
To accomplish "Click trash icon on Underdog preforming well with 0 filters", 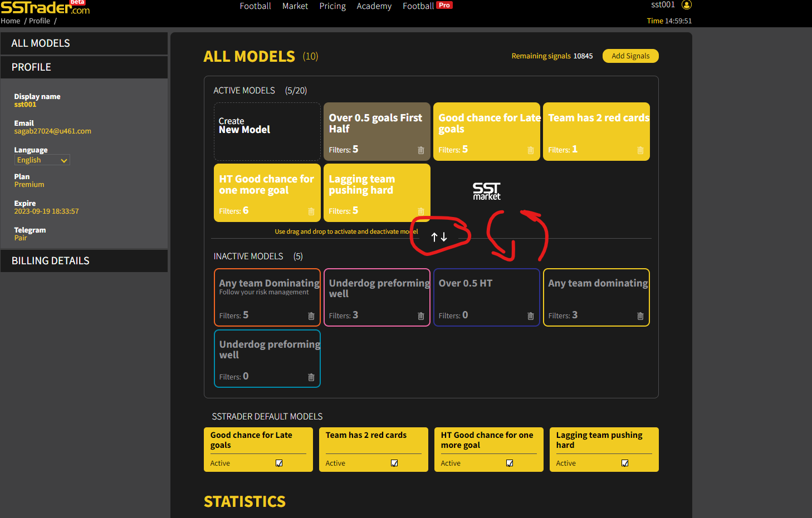I will (x=311, y=377).
